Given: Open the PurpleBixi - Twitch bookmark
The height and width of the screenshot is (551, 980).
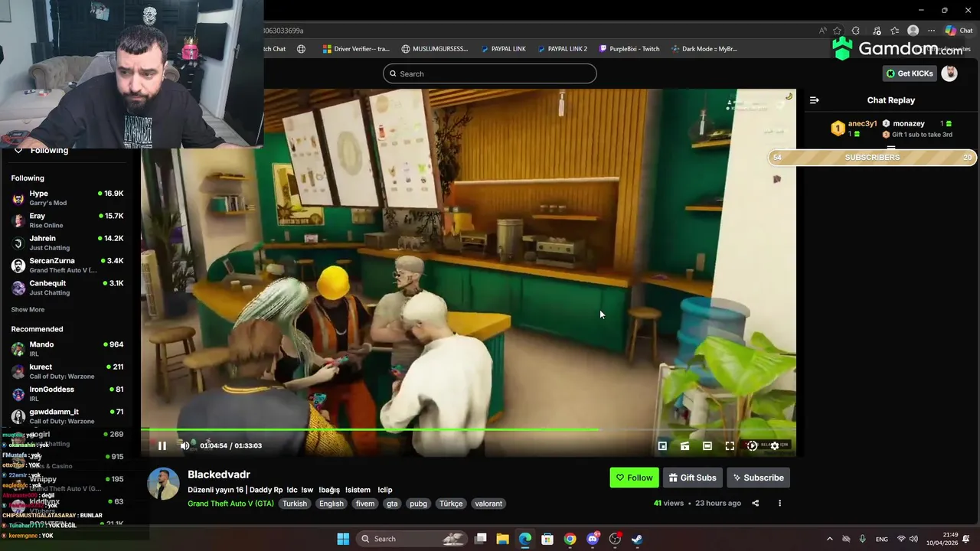Looking at the screenshot, I should click(629, 49).
